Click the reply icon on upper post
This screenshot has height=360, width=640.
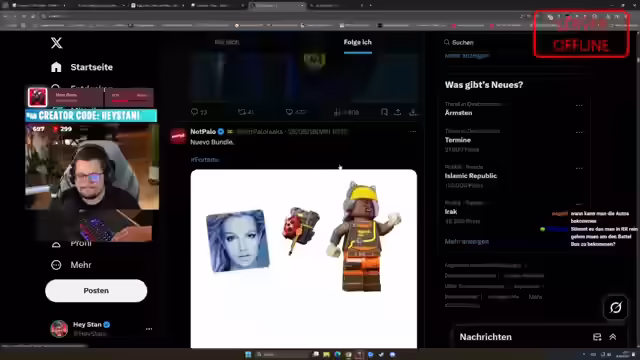click(x=194, y=111)
